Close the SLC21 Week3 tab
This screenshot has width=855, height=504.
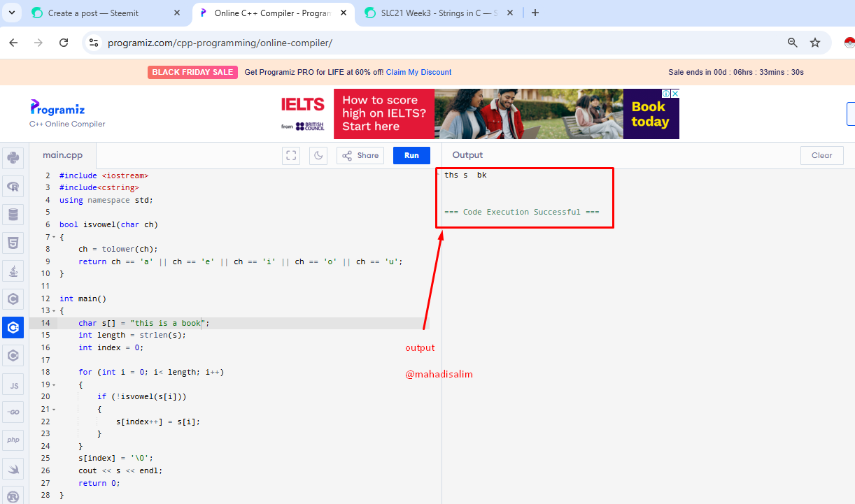pyautogui.click(x=510, y=13)
